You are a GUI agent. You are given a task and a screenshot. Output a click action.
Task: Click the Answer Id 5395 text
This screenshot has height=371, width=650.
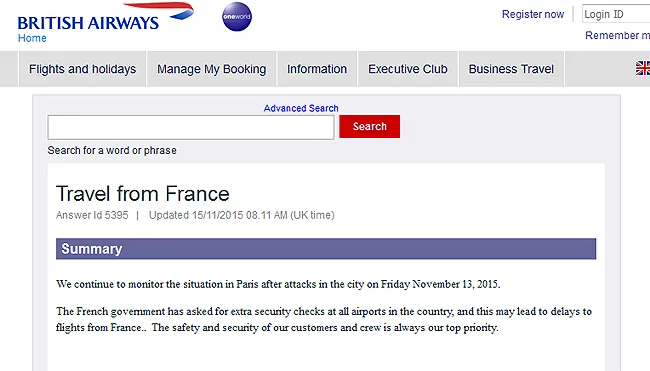pyautogui.click(x=92, y=215)
